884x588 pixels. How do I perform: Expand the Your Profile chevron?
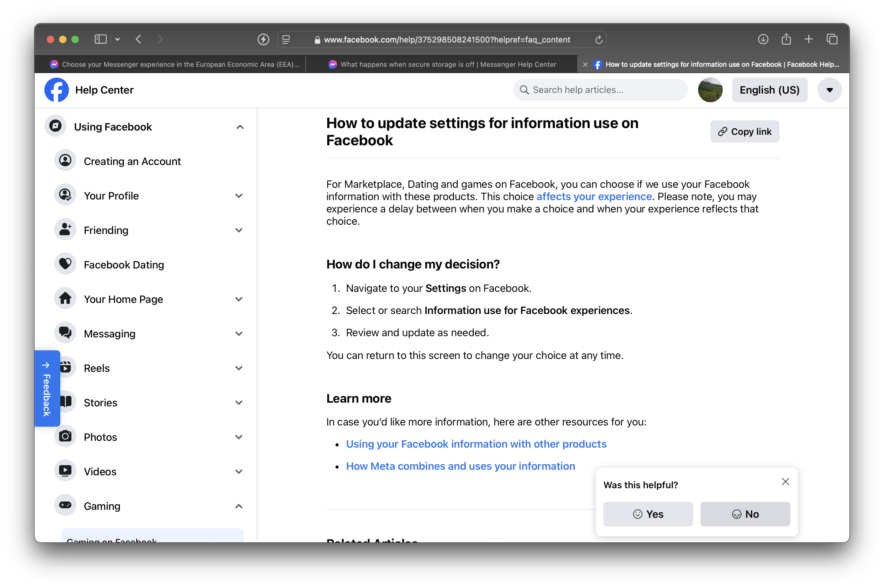click(x=239, y=196)
